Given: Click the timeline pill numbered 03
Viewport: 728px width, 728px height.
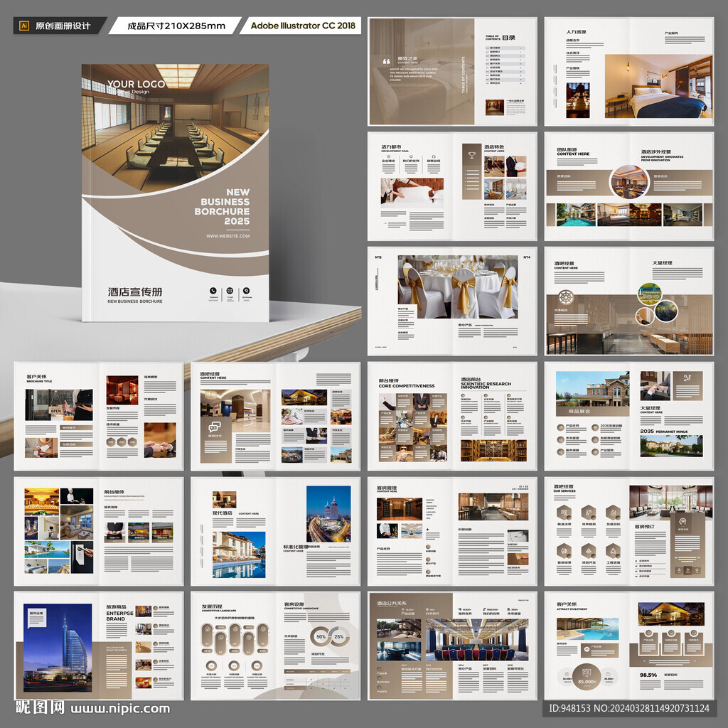Looking at the screenshot, I should tap(235, 634).
